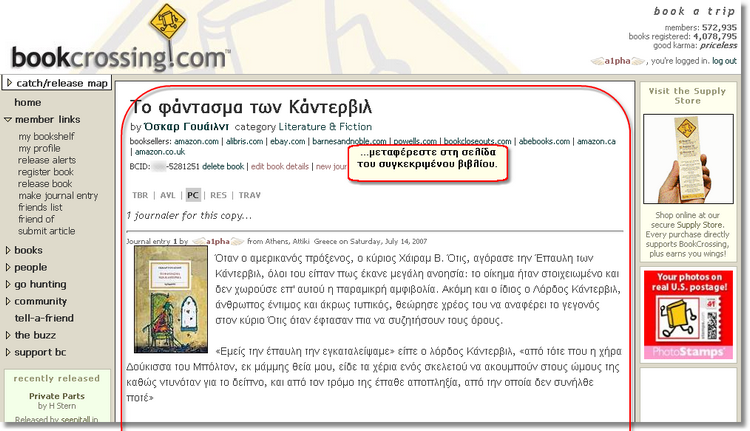
Task: Click the BookCrossing running book logo
Action: point(168,27)
